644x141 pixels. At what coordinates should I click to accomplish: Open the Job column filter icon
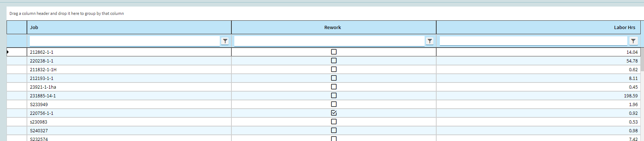[x=225, y=41]
